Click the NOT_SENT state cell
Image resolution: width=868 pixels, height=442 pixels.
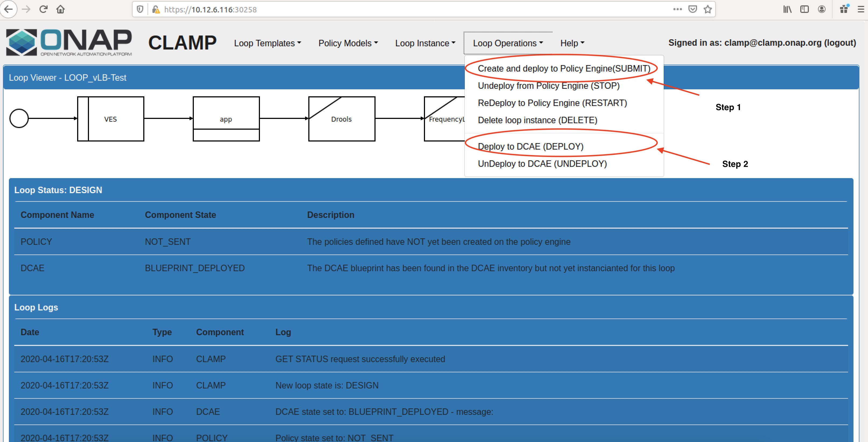pyautogui.click(x=168, y=242)
